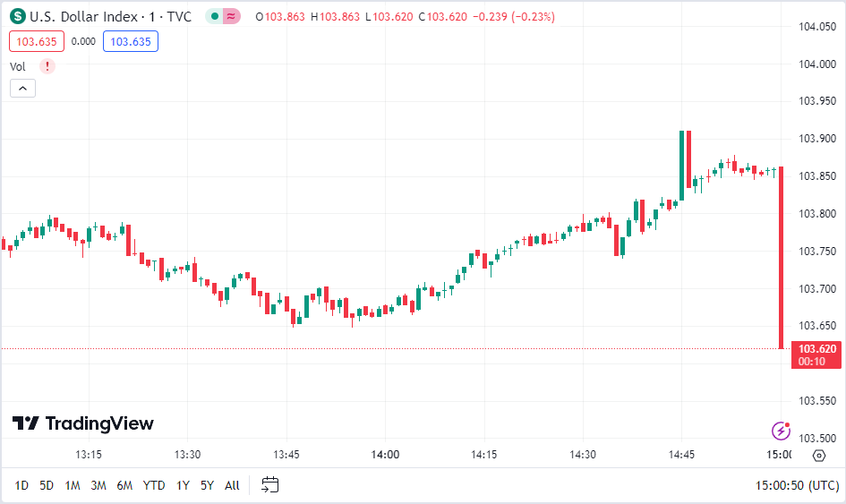
Task: Click the pink data delay indicator icon
Action: (232, 17)
